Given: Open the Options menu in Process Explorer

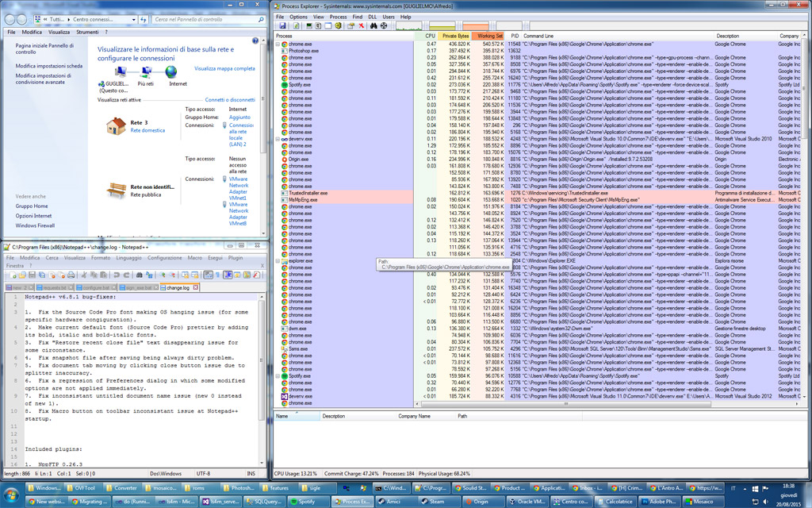Looking at the screenshot, I should 300,16.
